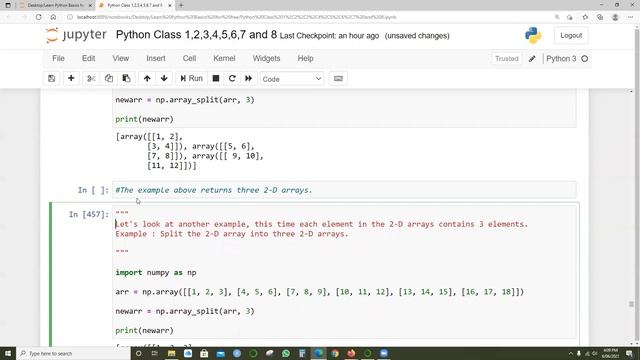
Task: Click the Trusted notebook button
Action: pos(507,59)
